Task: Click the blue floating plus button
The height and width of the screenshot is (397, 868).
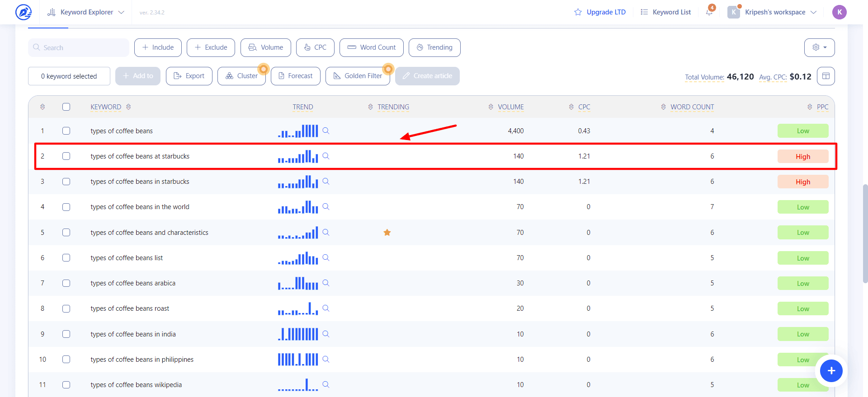Action: pos(831,371)
